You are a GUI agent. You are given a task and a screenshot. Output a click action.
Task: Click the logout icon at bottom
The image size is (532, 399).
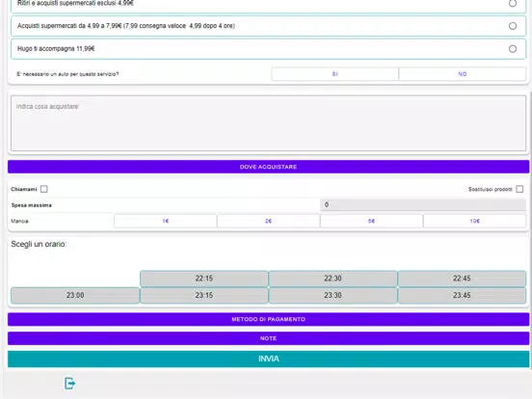pyautogui.click(x=70, y=384)
